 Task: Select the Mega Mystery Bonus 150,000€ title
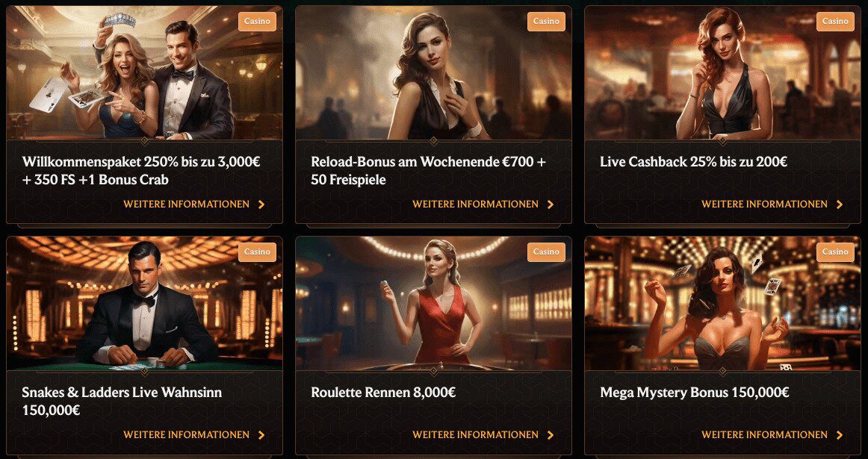[695, 393]
